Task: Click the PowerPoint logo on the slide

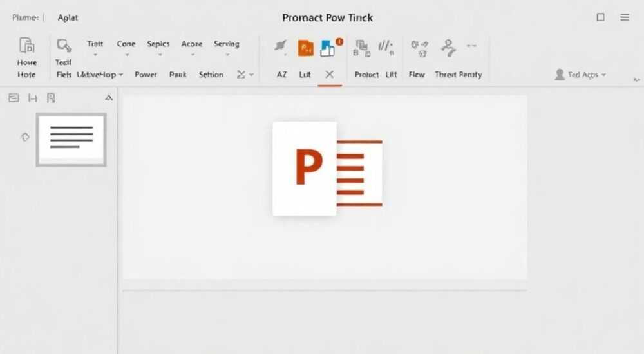Action: pos(327,169)
